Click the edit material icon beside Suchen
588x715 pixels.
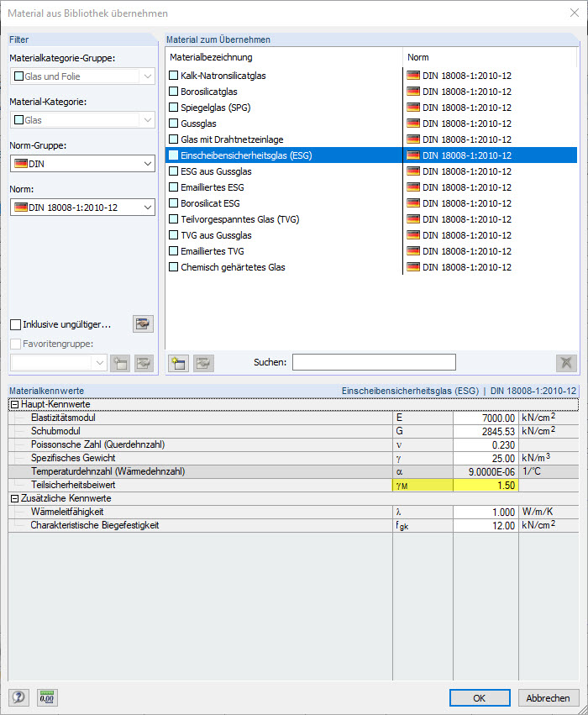click(x=203, y=363)
